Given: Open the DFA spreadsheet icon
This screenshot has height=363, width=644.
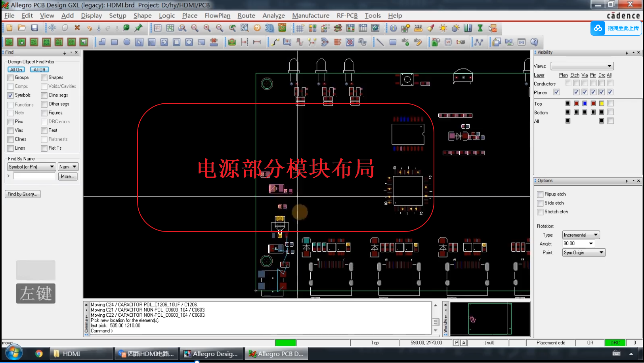Looking at the screenshot, I should coord(363,28).
